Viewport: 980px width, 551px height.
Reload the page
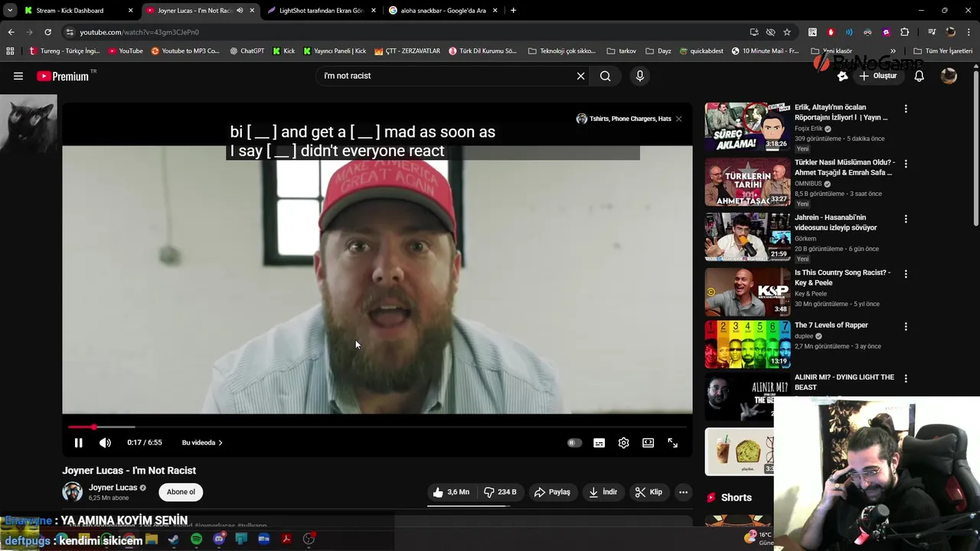47,32
